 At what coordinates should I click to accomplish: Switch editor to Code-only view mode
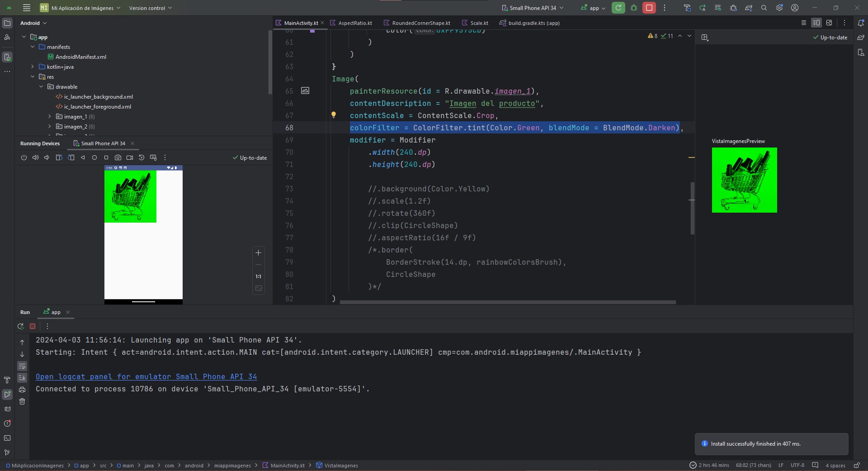coord(803,23)
